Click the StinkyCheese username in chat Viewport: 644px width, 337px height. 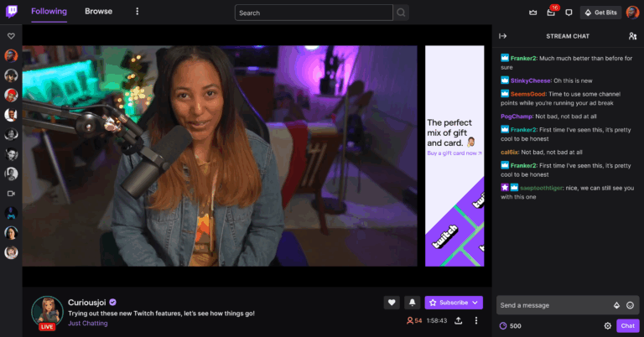tap(531, 80)
